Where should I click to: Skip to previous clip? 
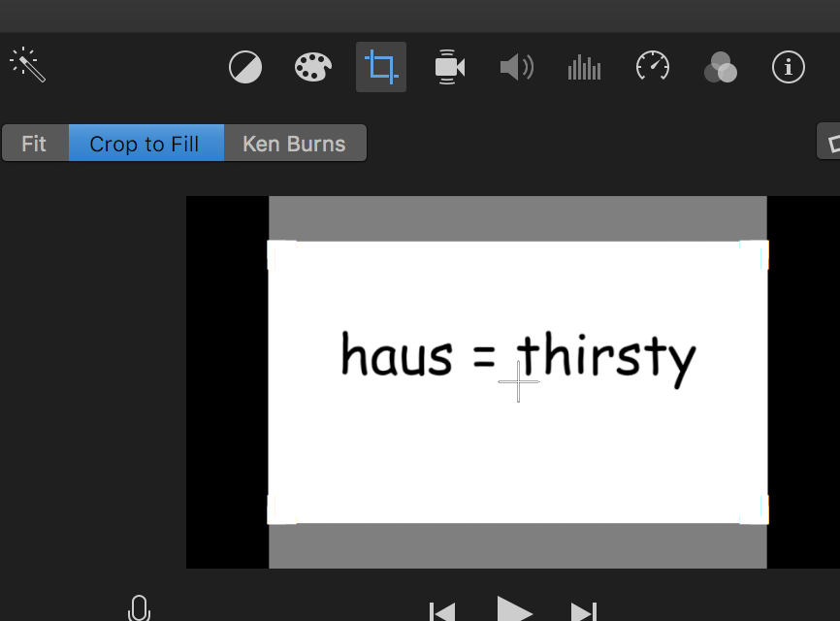click(x=442, y=611)
